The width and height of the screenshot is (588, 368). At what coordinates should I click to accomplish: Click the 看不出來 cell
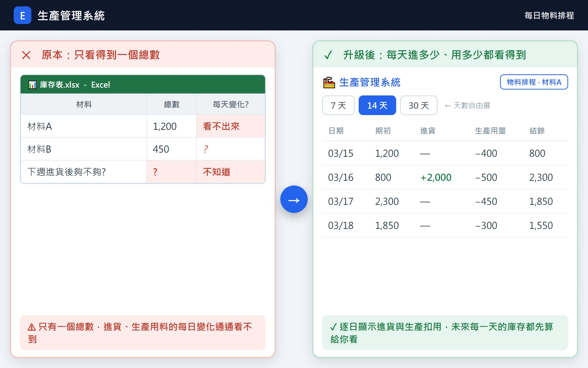pyautogui.click(x=231, y=126)
